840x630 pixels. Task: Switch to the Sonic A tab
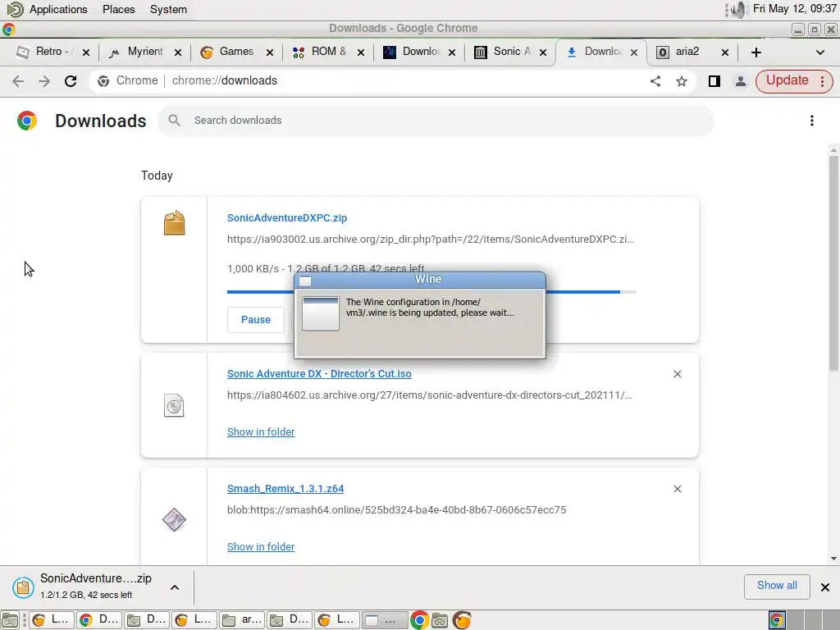pyautogui.click(x=512, y=52)
